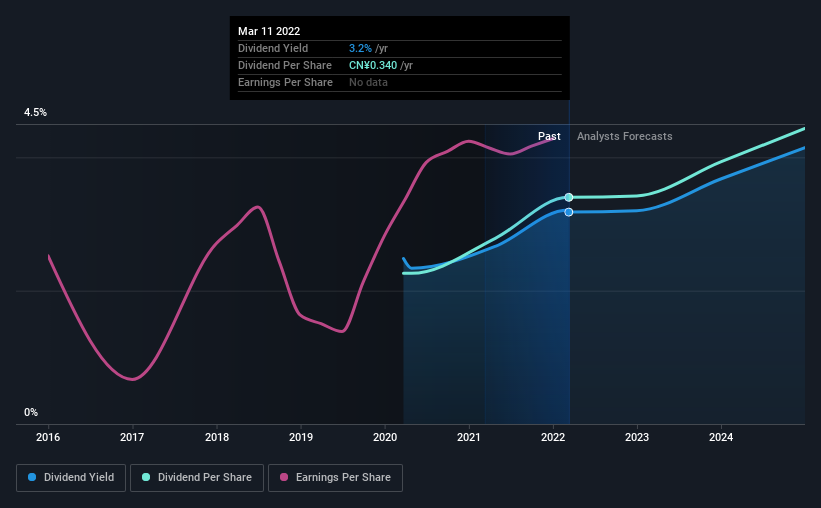Click the 2020 x-axis label
This screenshot has height=508, width=821.
coord(385,437)
